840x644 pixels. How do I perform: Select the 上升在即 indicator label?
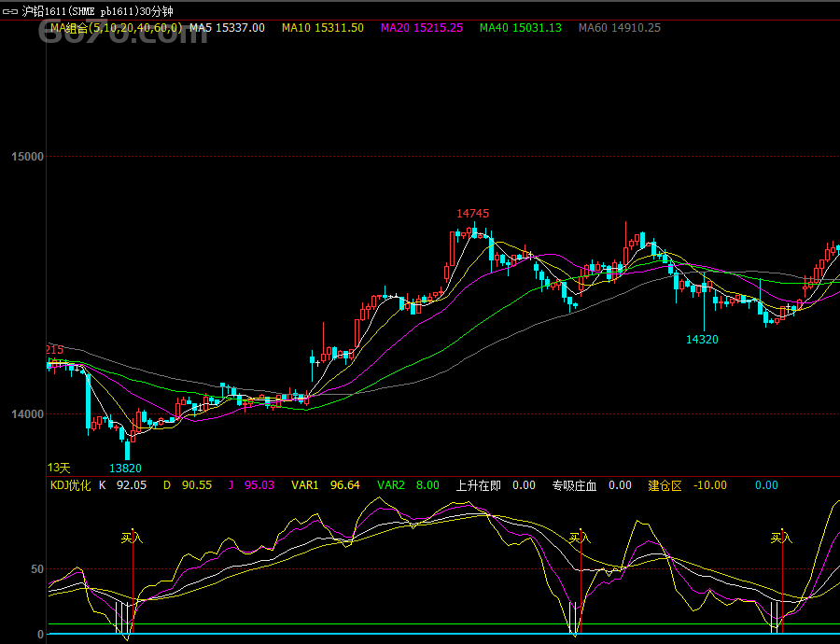[478, 485]
